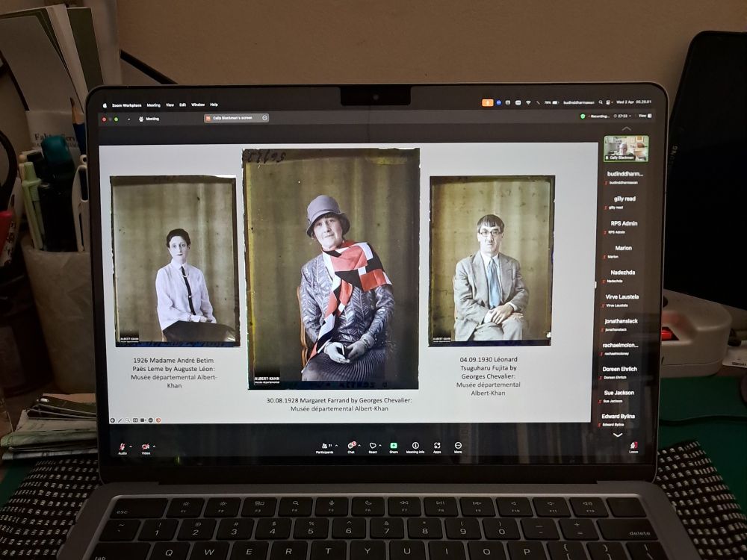
Task: Unmute the microphone with Audio button
Action: pos(123,448)
